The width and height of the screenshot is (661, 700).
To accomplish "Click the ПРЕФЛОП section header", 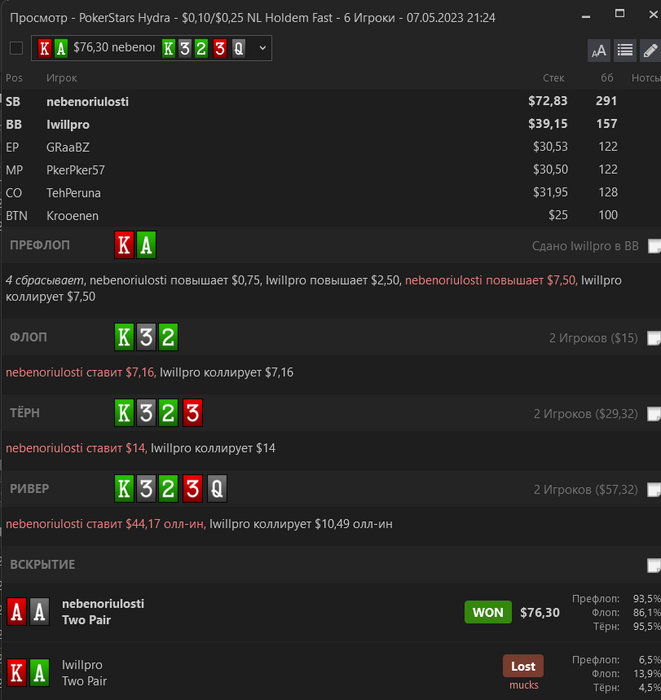I will tap(40, 245).
